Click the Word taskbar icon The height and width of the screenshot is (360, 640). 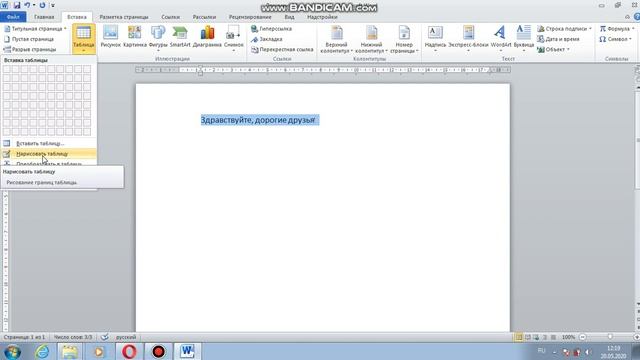click(x=187, y=351)
